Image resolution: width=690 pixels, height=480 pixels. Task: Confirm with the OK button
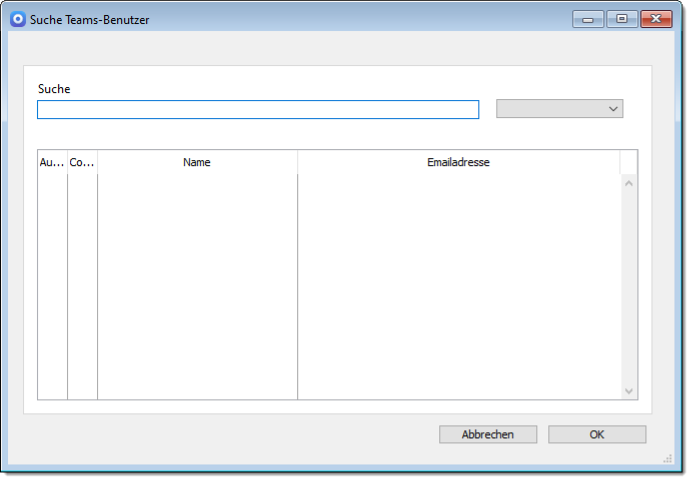pos(596,434)
